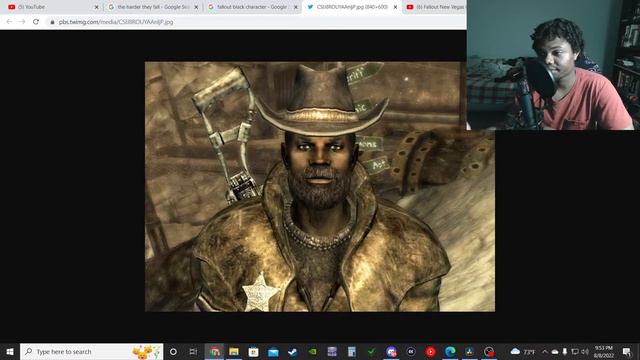Click the sheriff character image

click(320, 187)
